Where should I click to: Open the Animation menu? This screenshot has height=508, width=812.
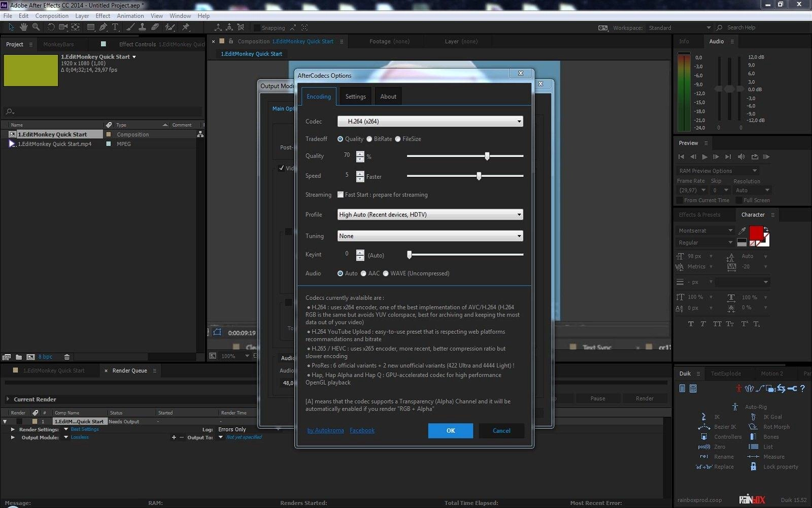[130, 16]
